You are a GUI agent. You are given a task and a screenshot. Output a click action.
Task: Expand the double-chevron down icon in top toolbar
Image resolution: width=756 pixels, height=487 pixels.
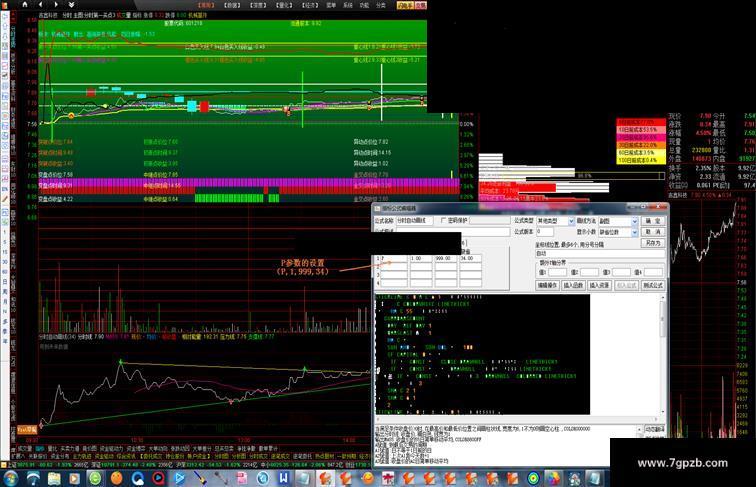pos(71,4)
